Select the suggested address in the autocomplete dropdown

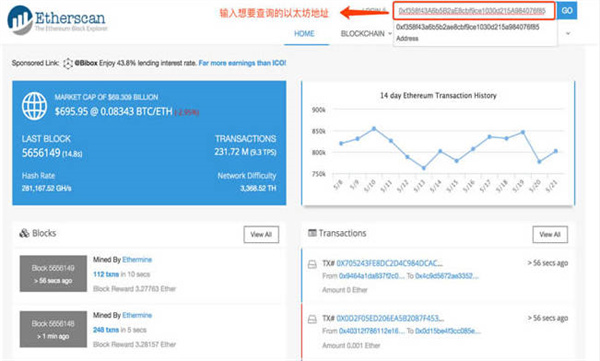pyautogui.click(x=474, y=33)
